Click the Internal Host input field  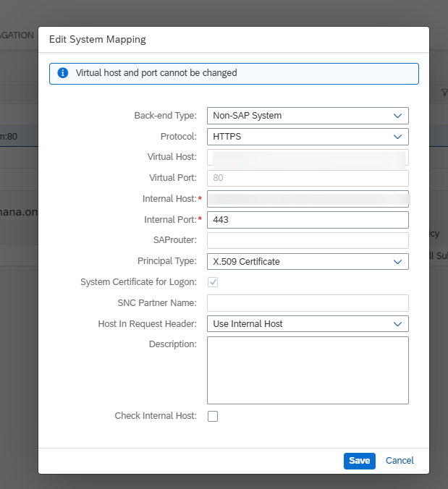[x=308, y=199]
